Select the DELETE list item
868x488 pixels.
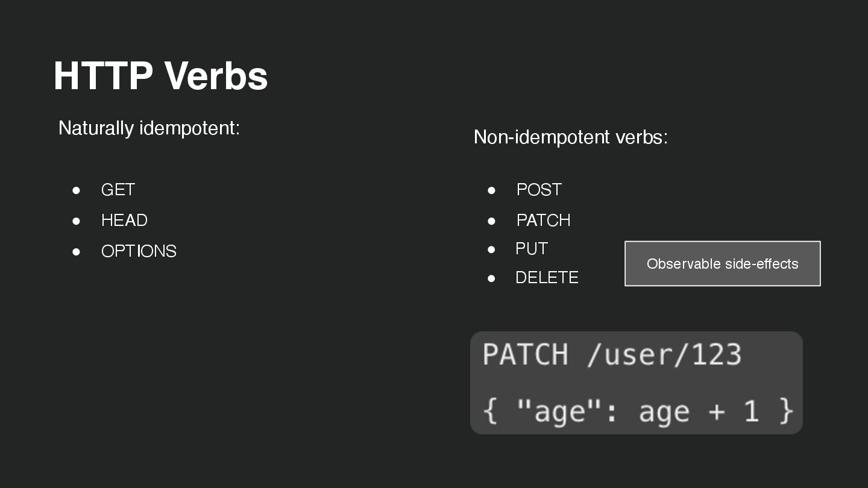click(x=547, y=278)
